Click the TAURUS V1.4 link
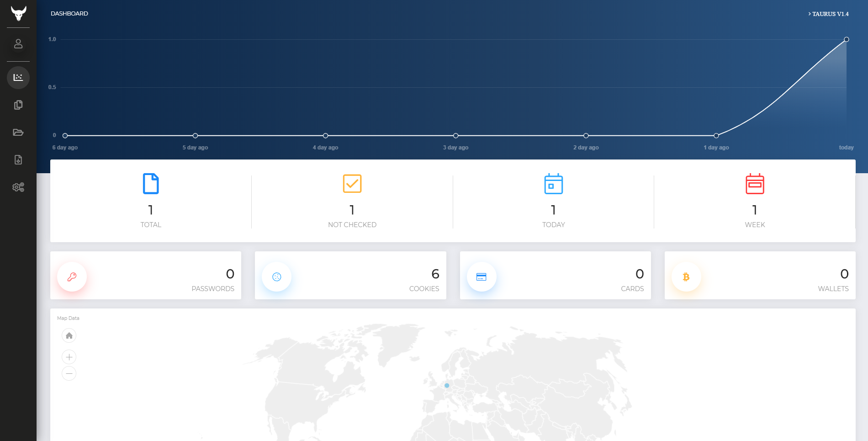Screen dimensions: 868x441 click(828, 14)
